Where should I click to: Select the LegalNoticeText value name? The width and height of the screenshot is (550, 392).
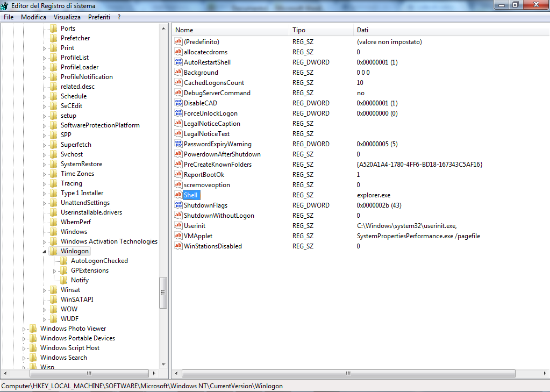coord(206,134)
